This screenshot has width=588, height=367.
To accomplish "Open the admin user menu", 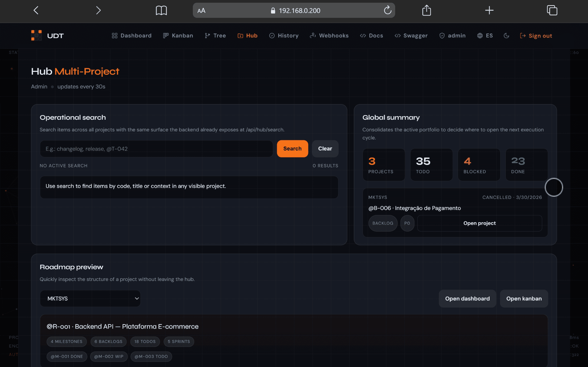I will [x=452, y=36].
